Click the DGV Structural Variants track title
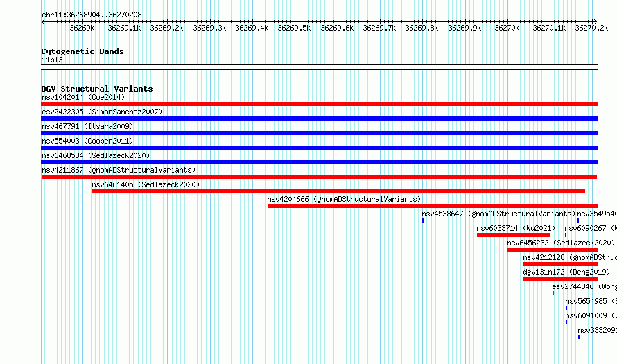Viewport: 617px width, 364px height. tap(97, 89)
